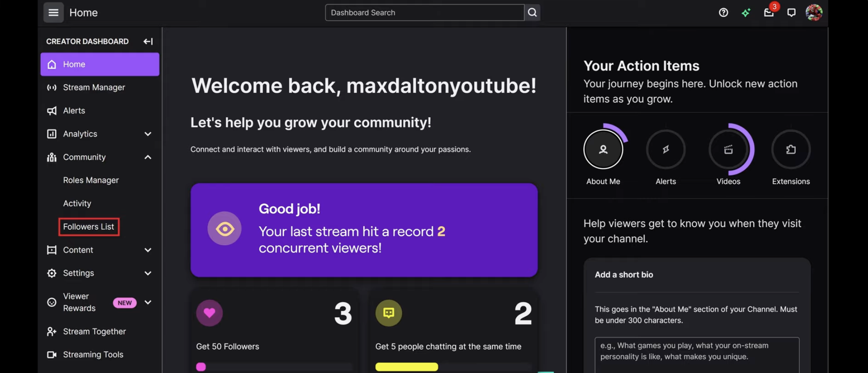The image size is (868, 373).
Task: Click the Welcome back heading text
Action: click(364, 86)
